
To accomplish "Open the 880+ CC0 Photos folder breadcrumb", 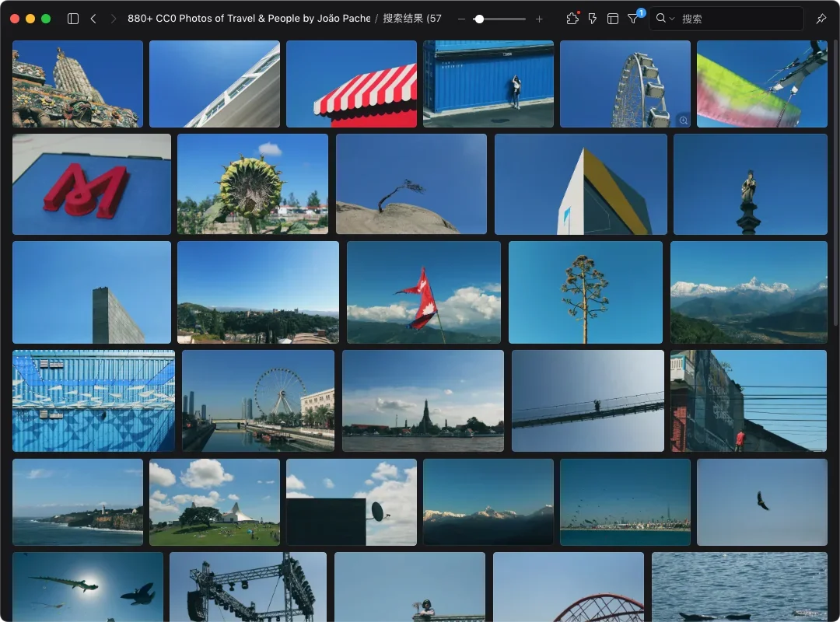I will click(x=249, y=19).
